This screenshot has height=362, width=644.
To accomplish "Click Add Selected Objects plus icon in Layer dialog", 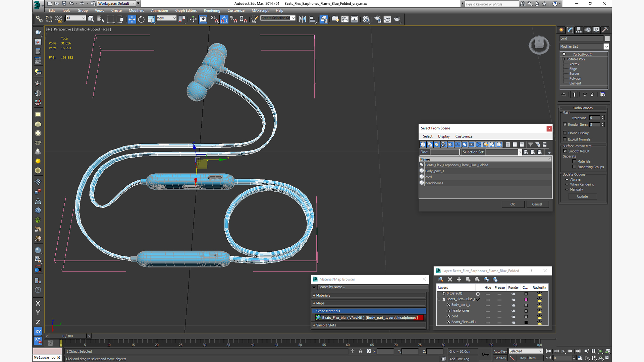I will [459, 279].
